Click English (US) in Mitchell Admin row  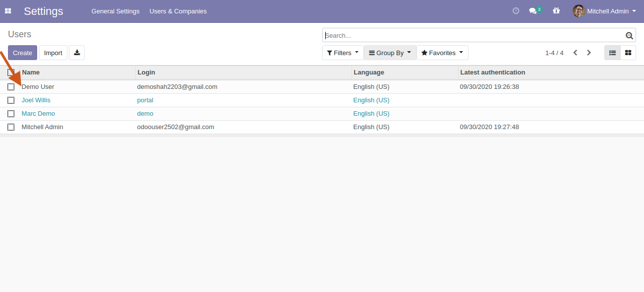point(371,127)
